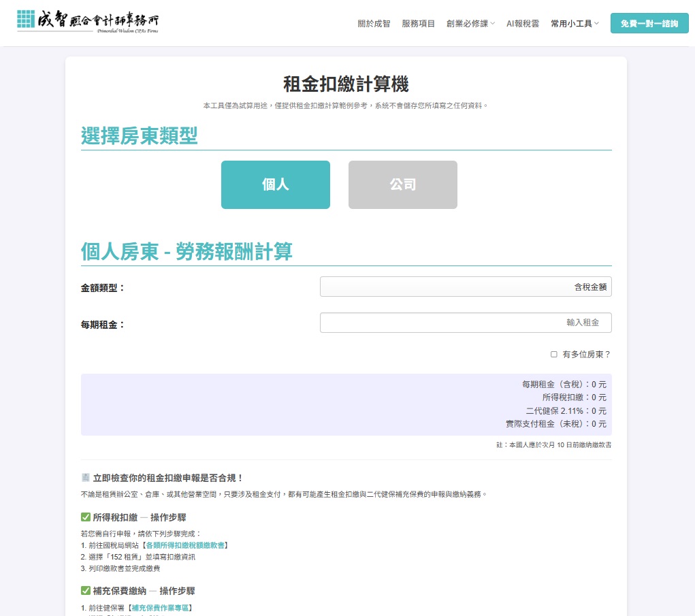Open the 各類所得扣繳稅額繳款書 link
This screenshot has width=695, height=616.
[x=185, y=546]
